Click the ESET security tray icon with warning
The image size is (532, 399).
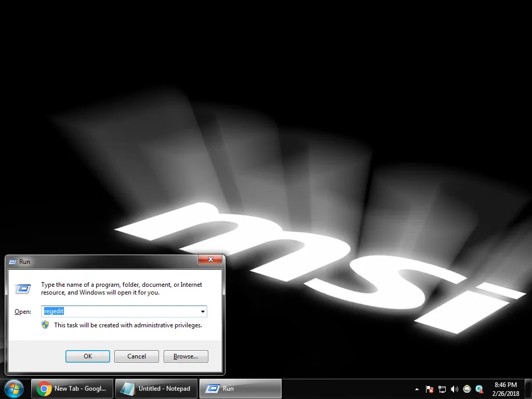point(480,389)
